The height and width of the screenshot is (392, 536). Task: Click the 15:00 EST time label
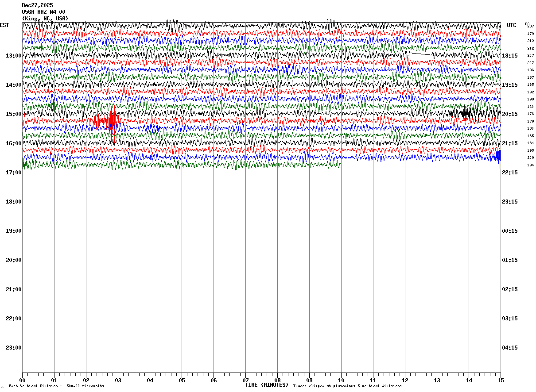(x=14, y=114)
